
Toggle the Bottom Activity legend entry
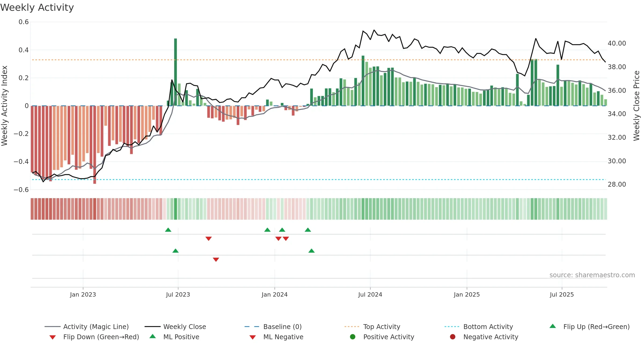[x=479, y=327]
